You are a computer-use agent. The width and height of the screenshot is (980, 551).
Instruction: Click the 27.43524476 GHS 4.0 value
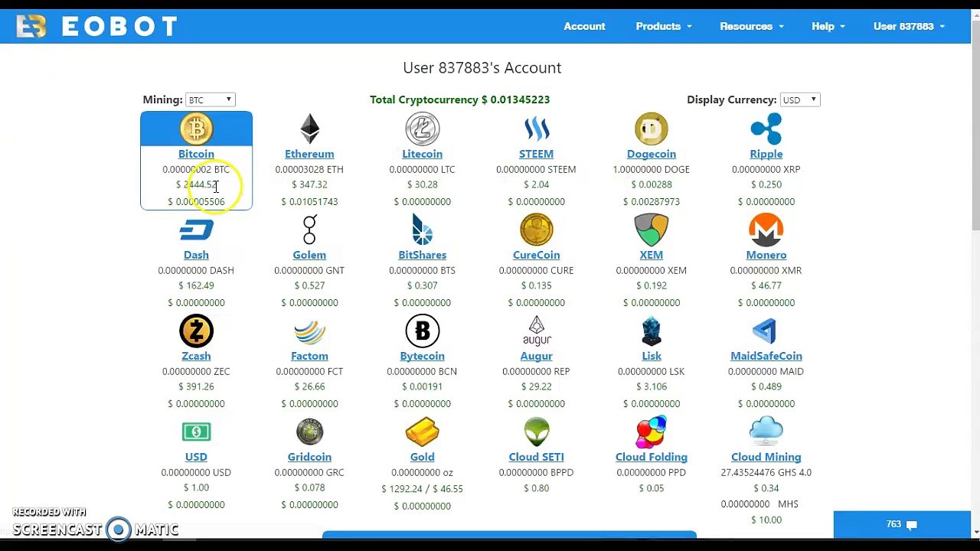click(x=766, y=472)
